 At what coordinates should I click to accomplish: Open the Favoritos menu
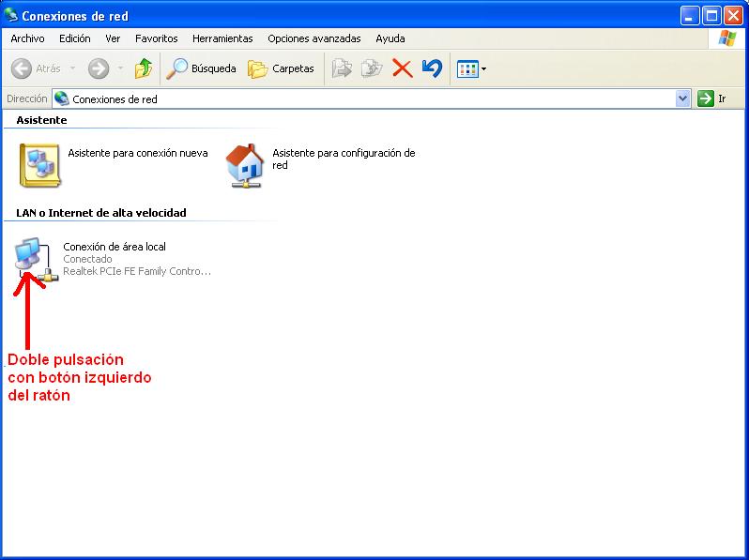coord(156,38)
